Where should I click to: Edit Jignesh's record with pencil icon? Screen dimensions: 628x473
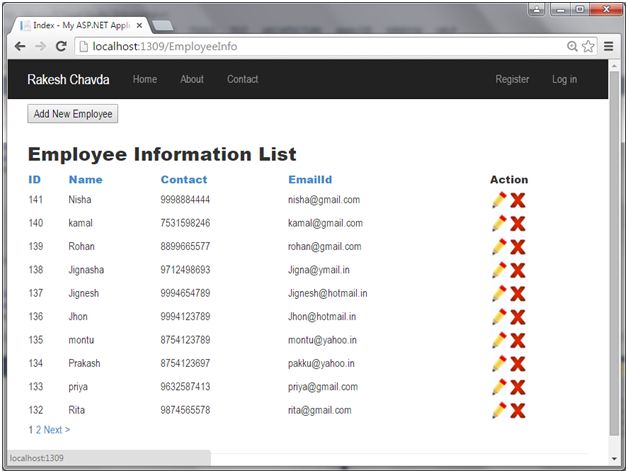pyautogui.click(x=499, y=293)
